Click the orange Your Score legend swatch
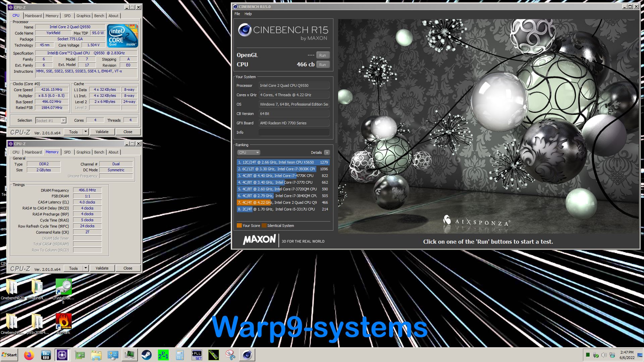This screenshot has width=644, height=362. click(x=239, y=226)
